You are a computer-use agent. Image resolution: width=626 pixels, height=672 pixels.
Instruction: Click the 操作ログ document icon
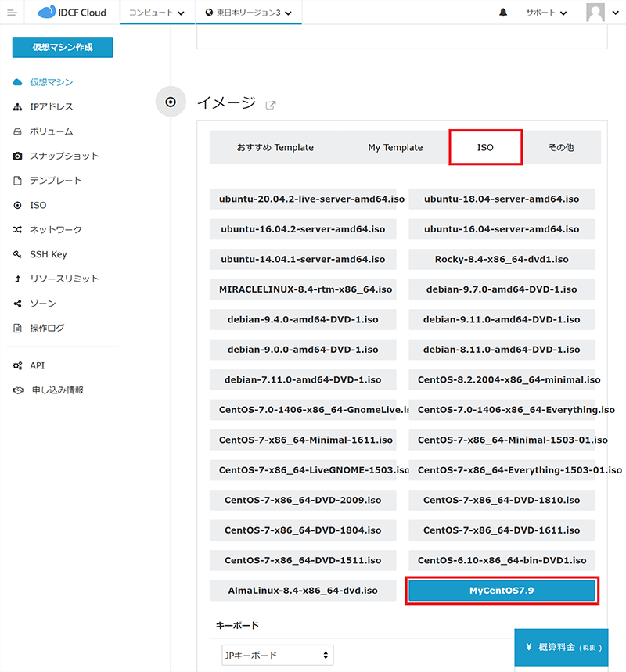click(17, 328)
